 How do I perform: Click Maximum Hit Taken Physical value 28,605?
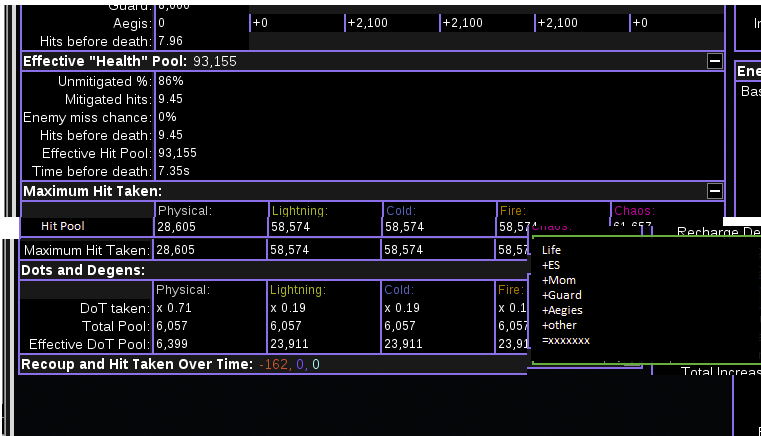pyautogui.click(x=175, y=250)
